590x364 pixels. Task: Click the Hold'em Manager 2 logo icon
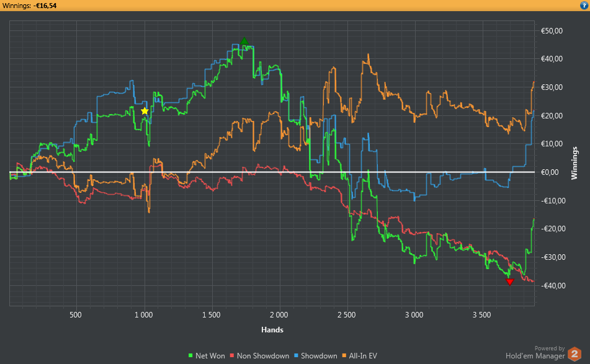(574, 354)
